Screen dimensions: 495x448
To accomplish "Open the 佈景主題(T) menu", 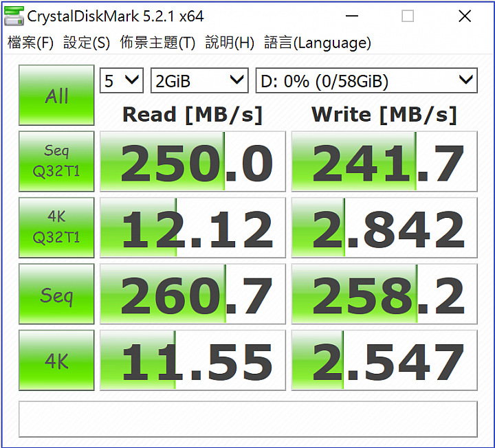I will [x=157, y=43].
